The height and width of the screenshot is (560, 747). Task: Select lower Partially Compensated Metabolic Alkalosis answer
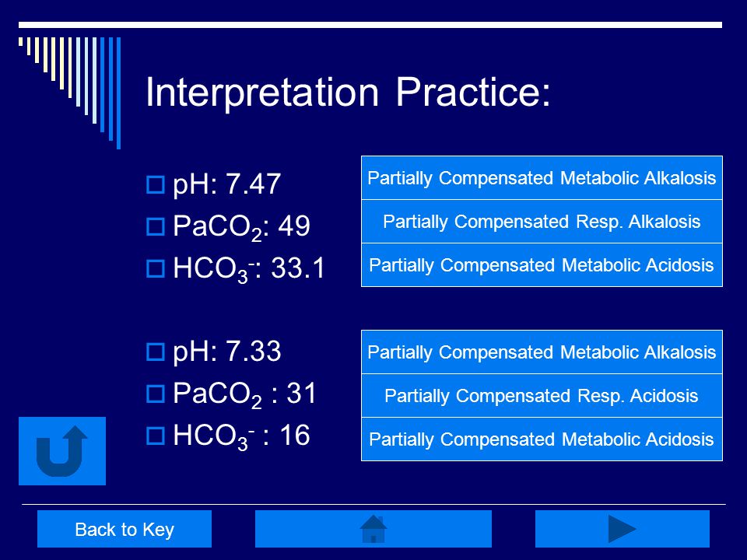[x=542, y=352]
